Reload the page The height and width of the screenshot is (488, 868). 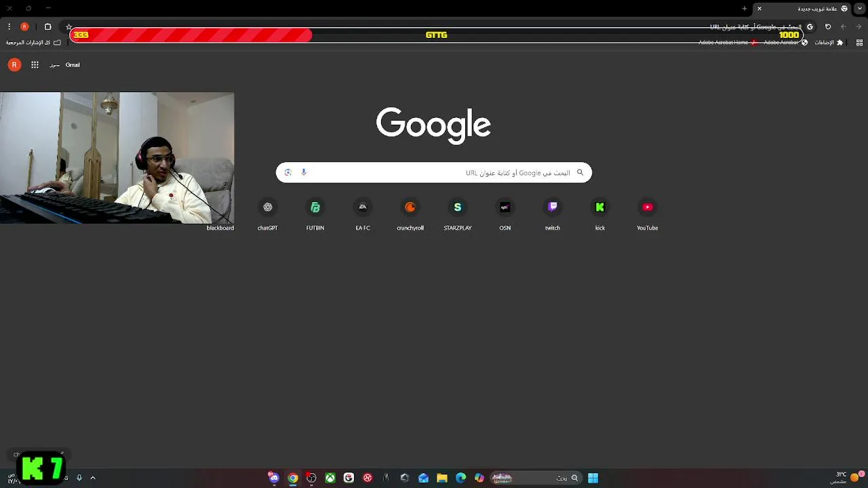828,26
